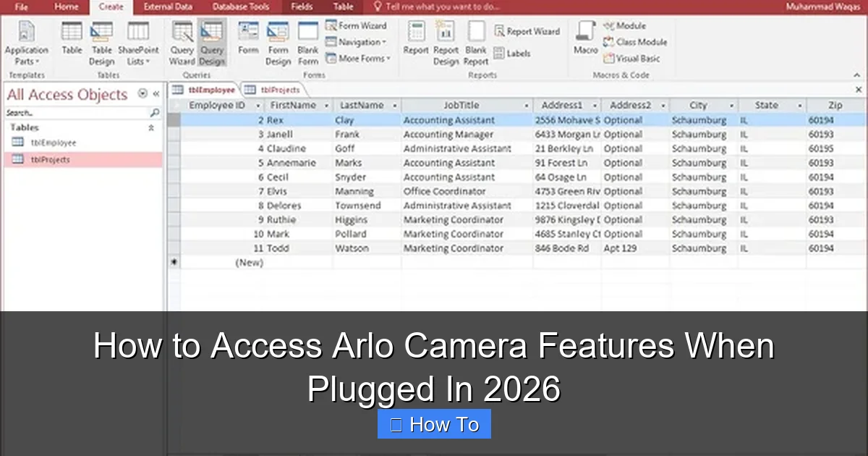Open the Employee ID filter arrow
This screenshot has height=456, width=868.
coord(257,105)
